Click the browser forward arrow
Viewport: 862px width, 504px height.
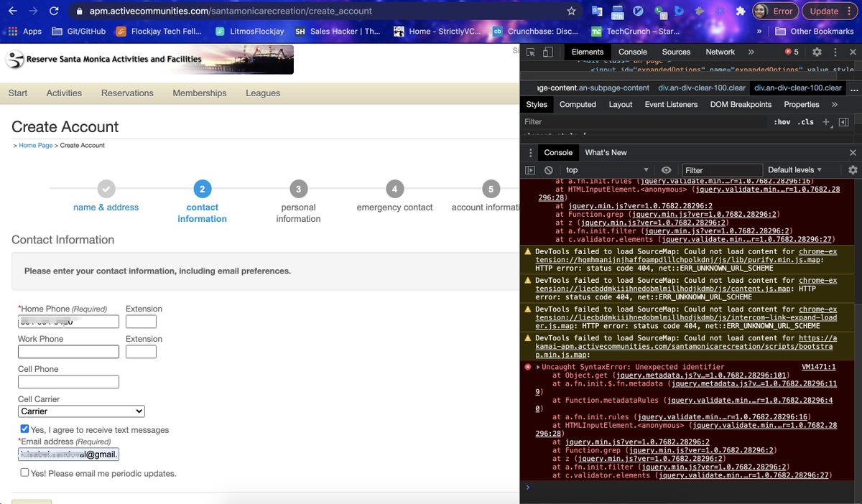click(33, 11)
